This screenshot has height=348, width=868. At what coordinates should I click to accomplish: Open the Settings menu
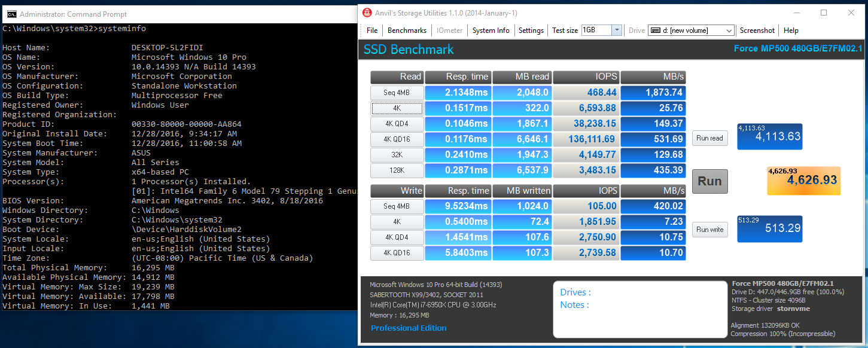531,30
